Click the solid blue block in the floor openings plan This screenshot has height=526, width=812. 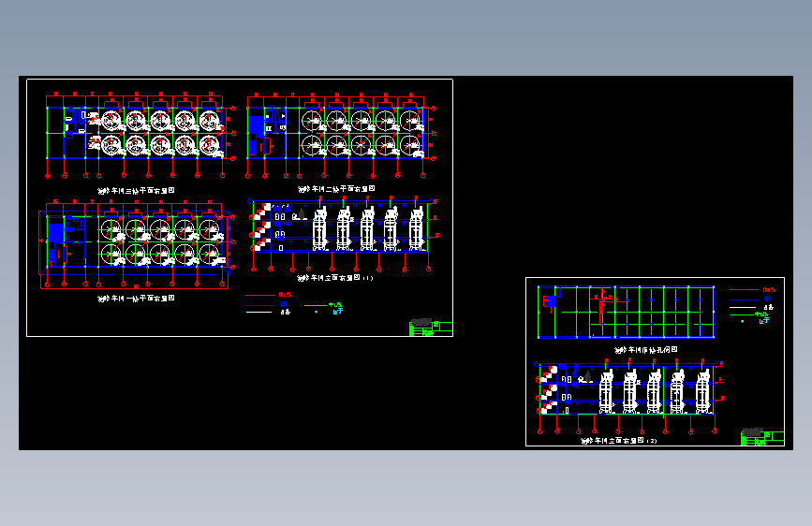(551, 301)
